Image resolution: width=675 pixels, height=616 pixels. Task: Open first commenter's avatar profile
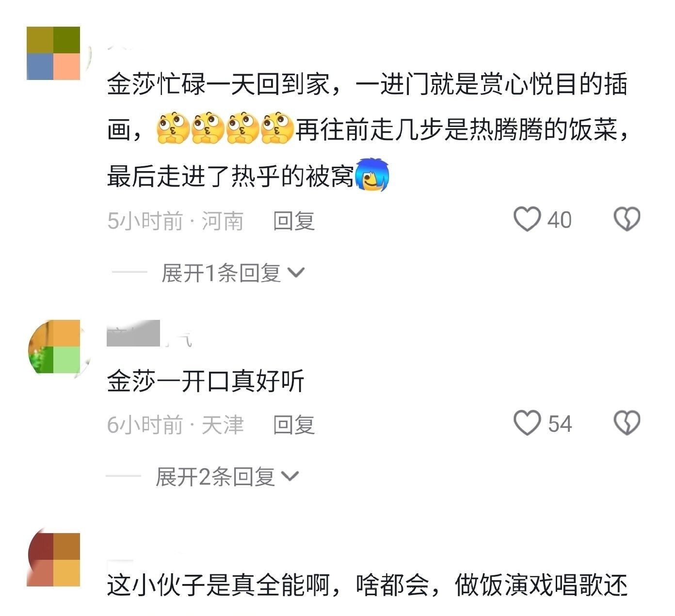[53, 53]
